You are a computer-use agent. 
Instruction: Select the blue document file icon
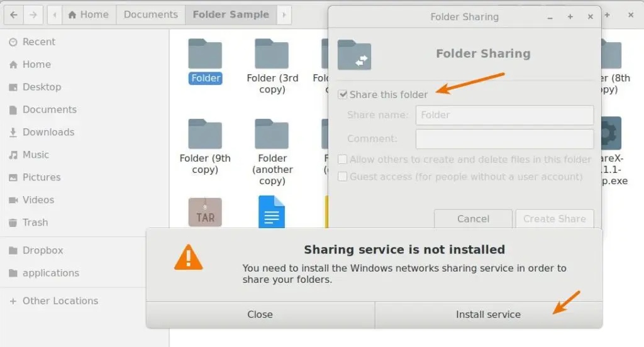272,212
